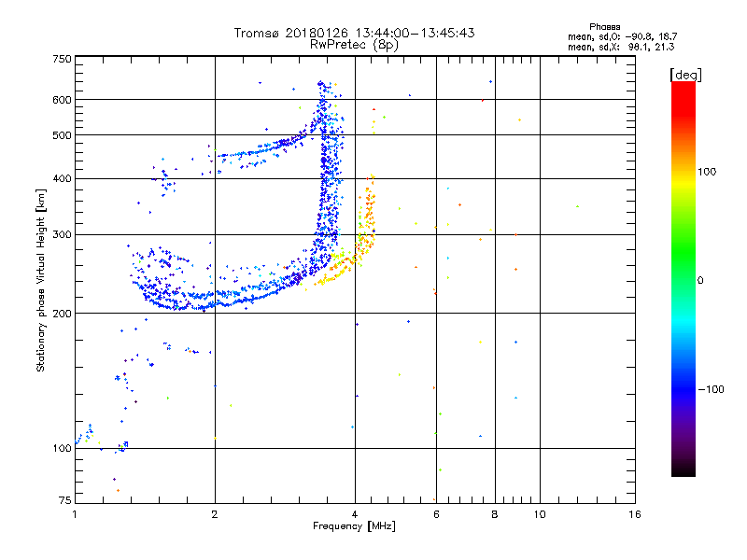This screenshot has height=560, width=747.
Task: Click the y-axis tick label "600"
Action: [62, 100]
